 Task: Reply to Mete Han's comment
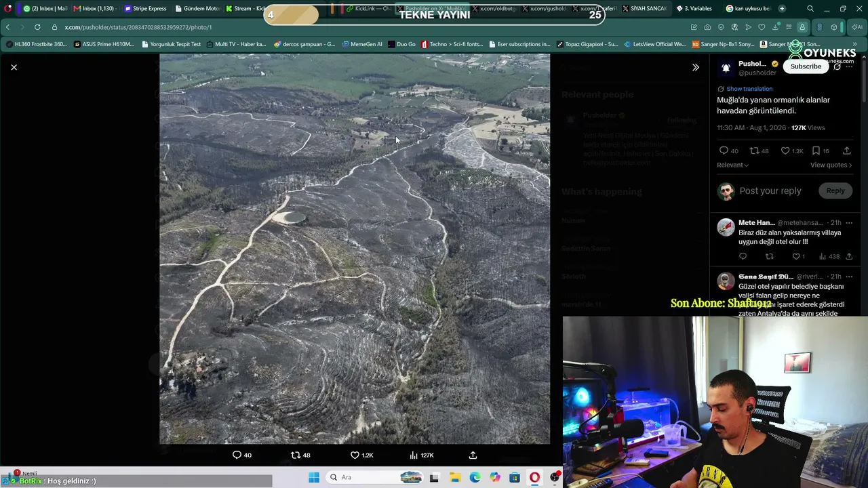[x=743, y=256]
